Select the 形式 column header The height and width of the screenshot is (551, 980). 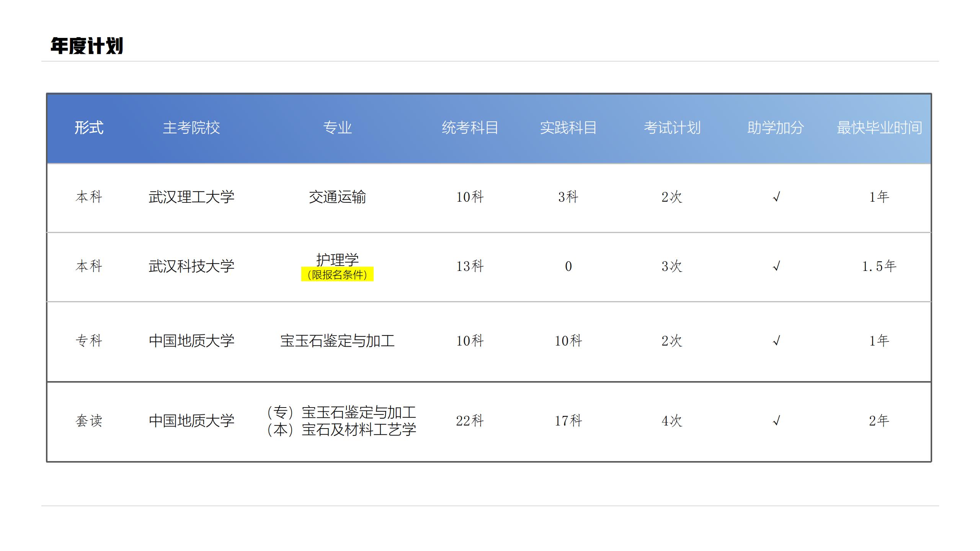89,128
